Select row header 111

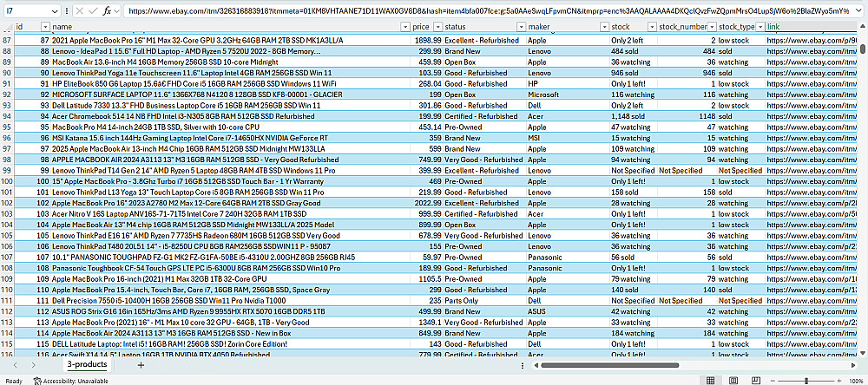7,300
